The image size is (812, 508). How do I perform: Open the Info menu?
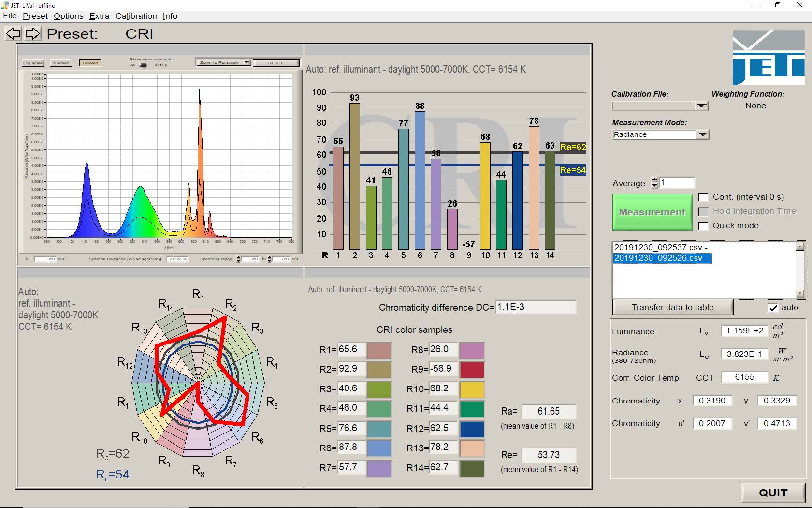pyautogui.click(x=170, y=16)
